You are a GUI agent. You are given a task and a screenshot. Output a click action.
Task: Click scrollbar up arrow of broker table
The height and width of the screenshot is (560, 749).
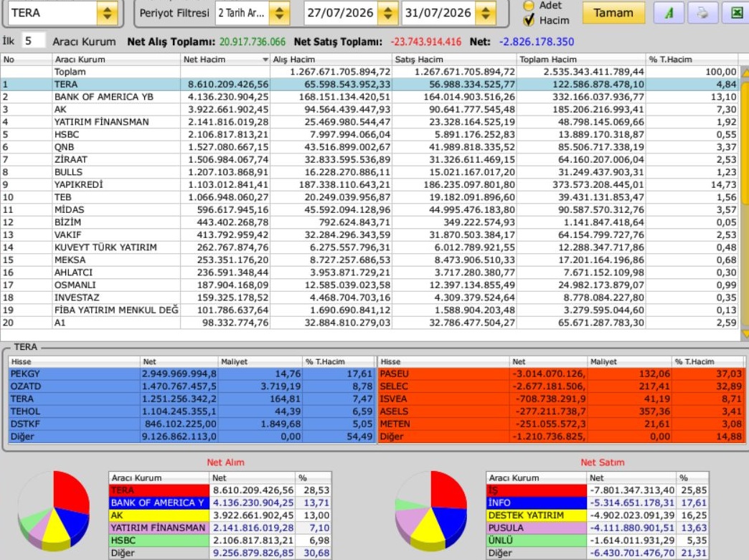745,72
